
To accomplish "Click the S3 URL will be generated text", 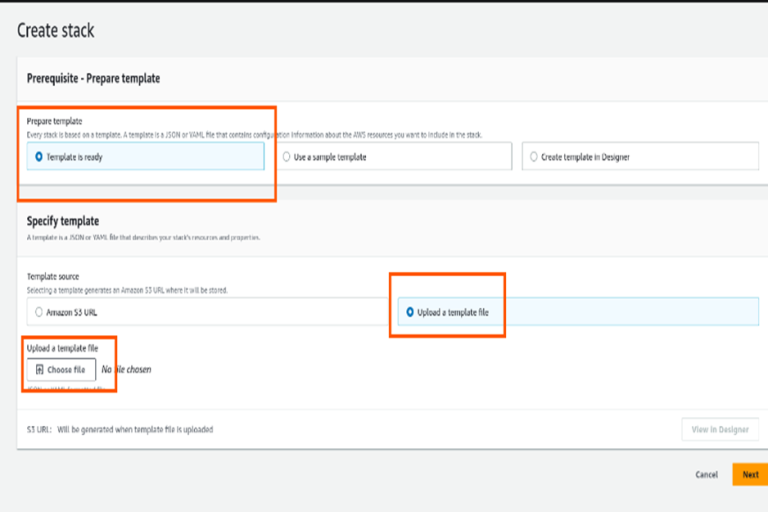I will pos(120,430).
